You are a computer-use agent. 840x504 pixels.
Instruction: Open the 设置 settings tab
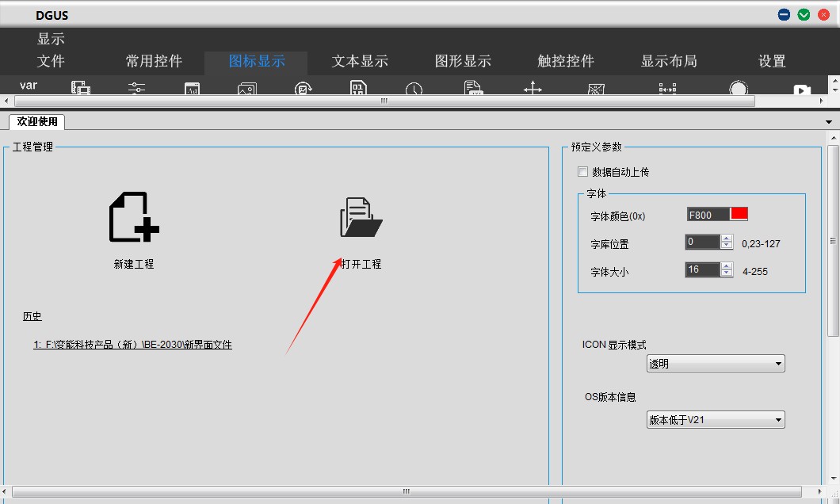(x=772, y=61)
